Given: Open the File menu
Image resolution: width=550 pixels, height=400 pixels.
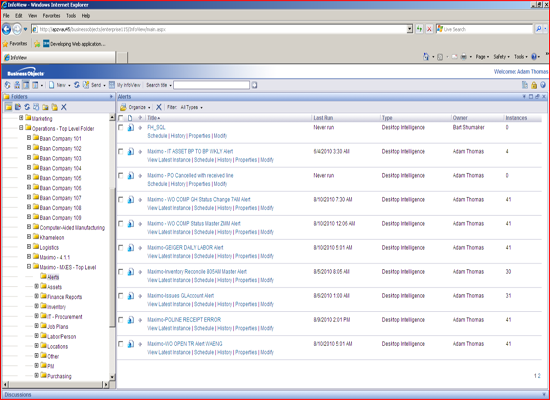Looking at the screenshot, I should [6, 16].
